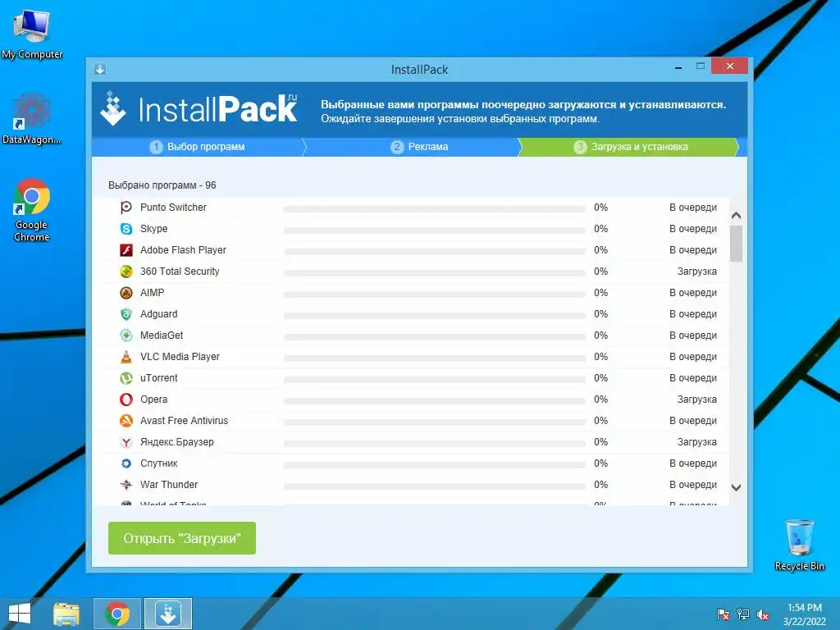The image size is (840, 630).
Task: Click scrollbar up arrow in program list
Action: tap(736, 216)
